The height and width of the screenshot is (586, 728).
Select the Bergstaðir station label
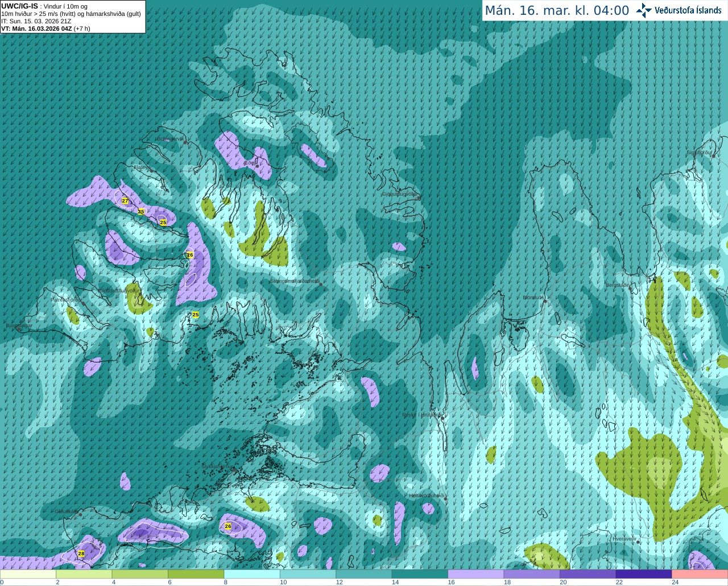pyautogui.click(x=618, y=285)
